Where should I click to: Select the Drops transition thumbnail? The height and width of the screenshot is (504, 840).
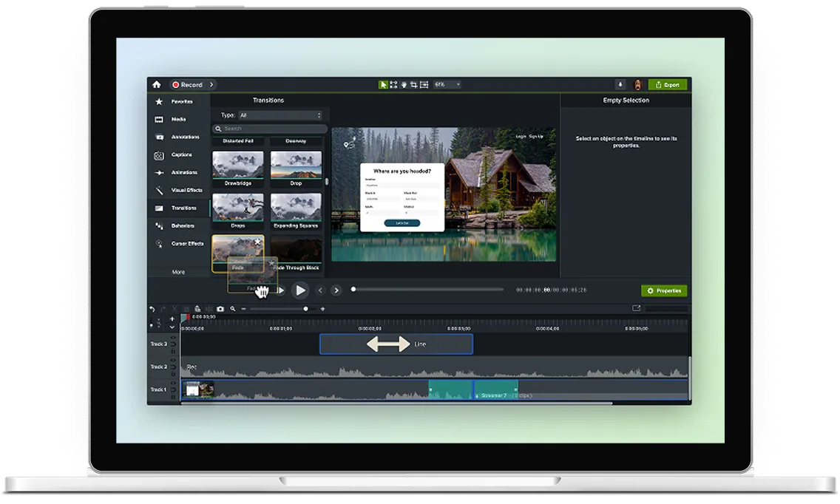(x=238, y=211)
